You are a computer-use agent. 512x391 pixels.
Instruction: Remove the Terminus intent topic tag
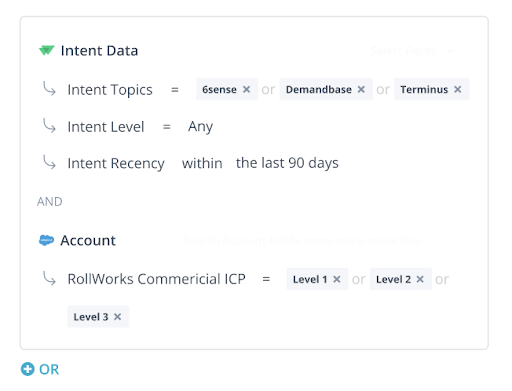pos(458,89)
